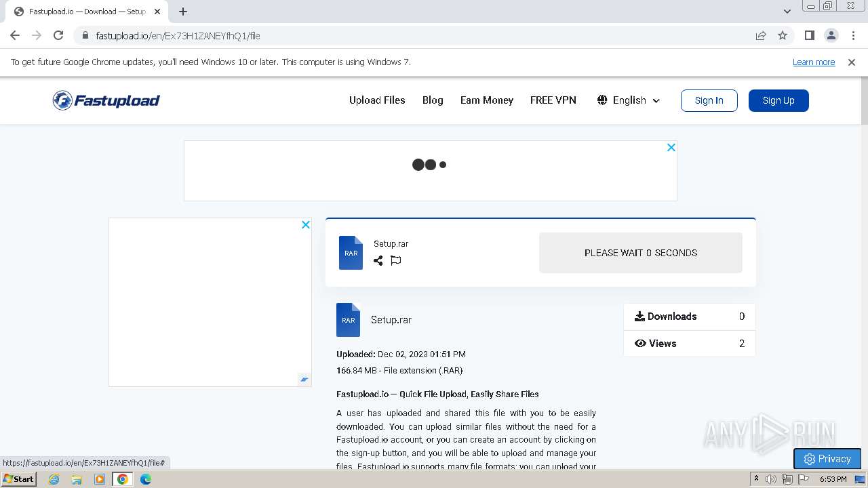Click the PLEASE WAIT 0 SECONDS button

click(641, 253)
